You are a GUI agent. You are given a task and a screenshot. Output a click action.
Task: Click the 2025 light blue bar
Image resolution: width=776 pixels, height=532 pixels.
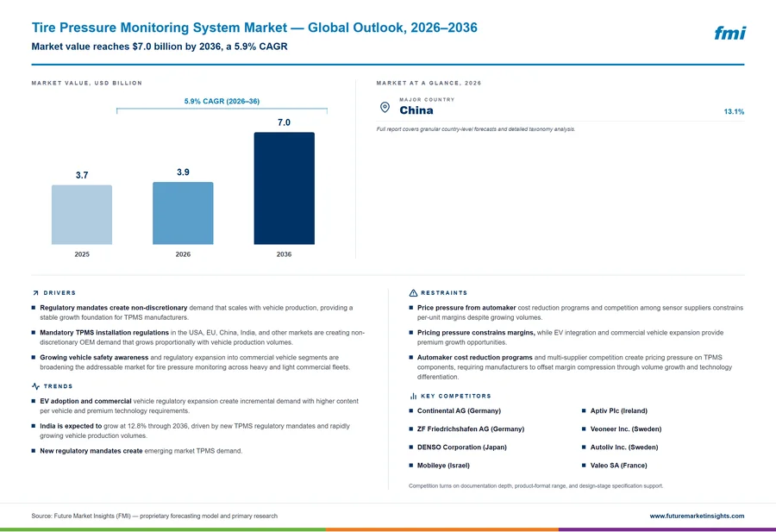pyautogui.click(x=82, y=215)
